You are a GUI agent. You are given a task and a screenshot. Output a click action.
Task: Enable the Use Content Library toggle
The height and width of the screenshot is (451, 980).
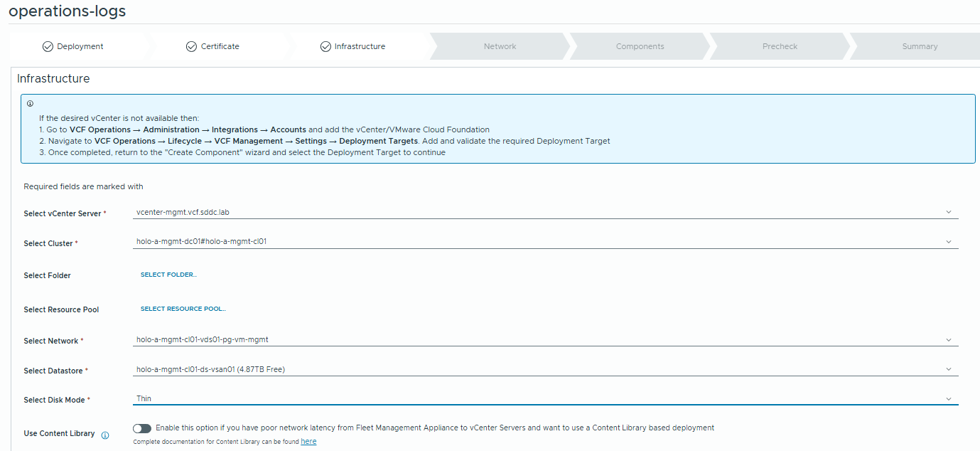(142, 428)
